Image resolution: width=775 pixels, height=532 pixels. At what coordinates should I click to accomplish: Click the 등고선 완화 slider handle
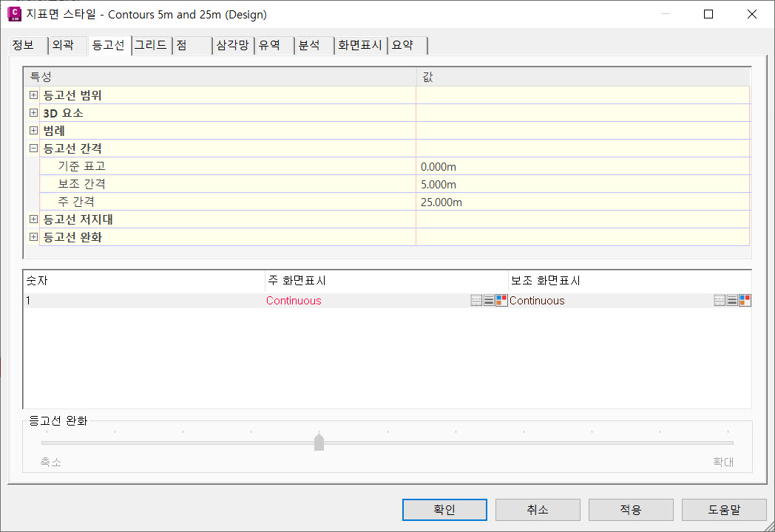[x=319, y=442]
